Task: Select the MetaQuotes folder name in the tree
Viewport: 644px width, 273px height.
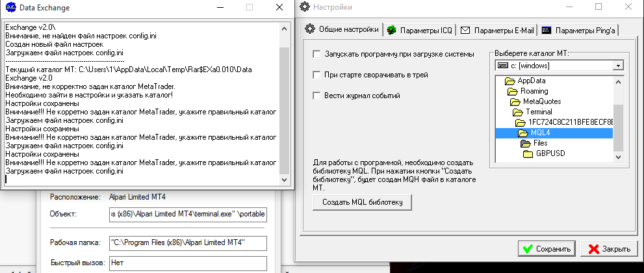Action: click(x=542, y=101)
